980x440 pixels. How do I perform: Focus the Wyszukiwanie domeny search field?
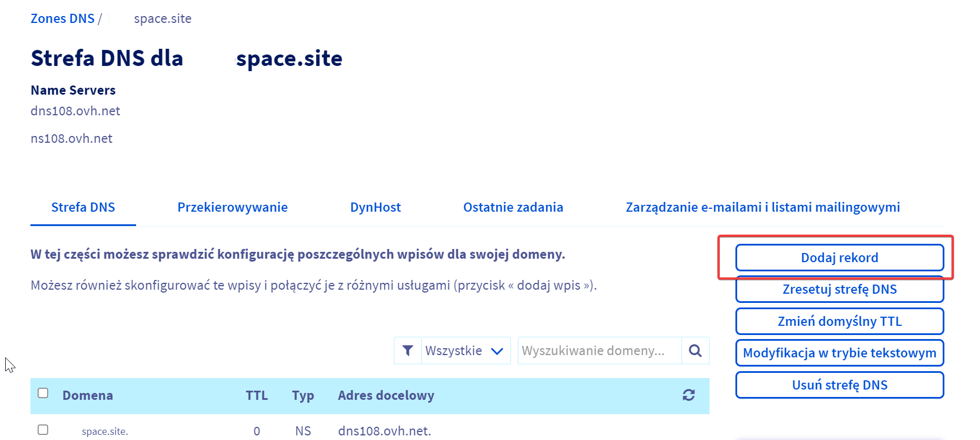pyautogui.click(x=599, y=351)
